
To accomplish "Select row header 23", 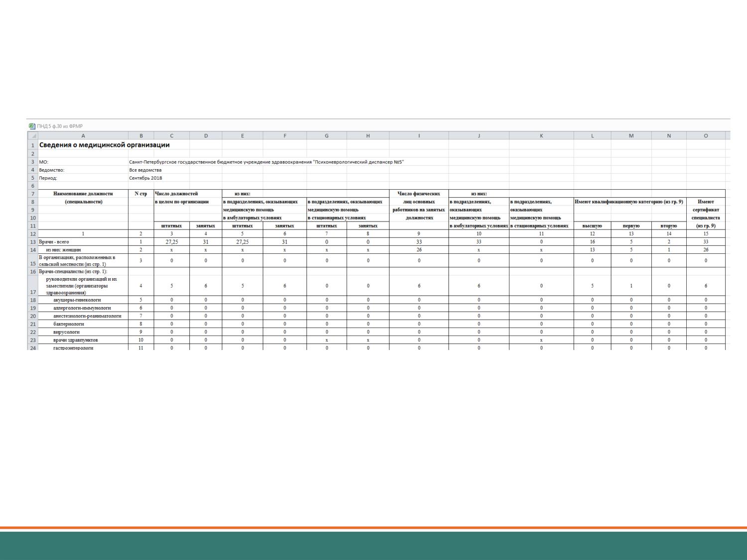I will (33, 340).
